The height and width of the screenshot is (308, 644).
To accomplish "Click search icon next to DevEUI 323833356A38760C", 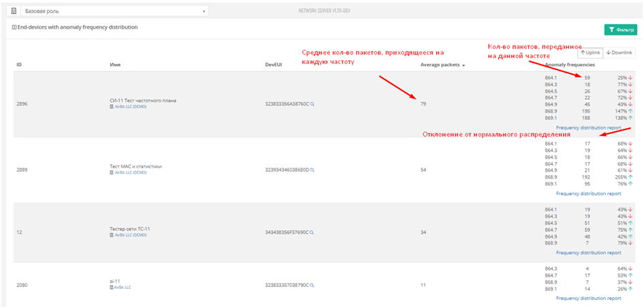I will click(x=312, y=104).
